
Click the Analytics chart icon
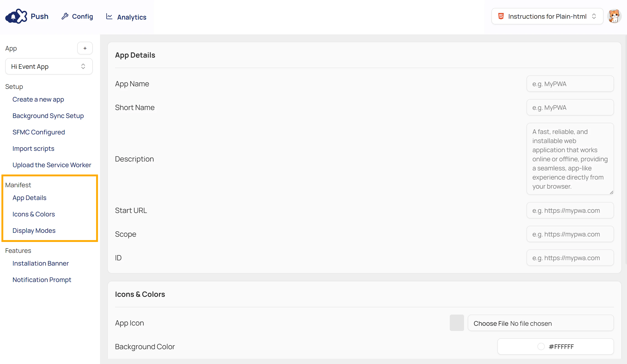(x=109, y=16)
